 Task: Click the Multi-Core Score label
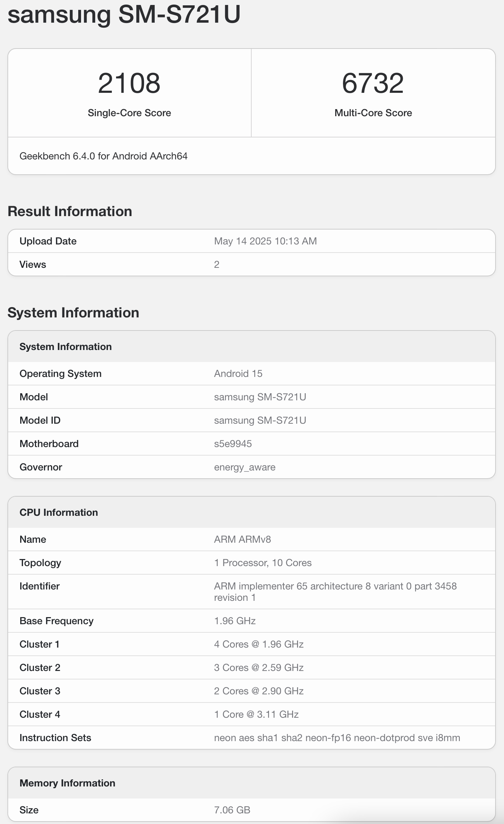tap(373, 113)
